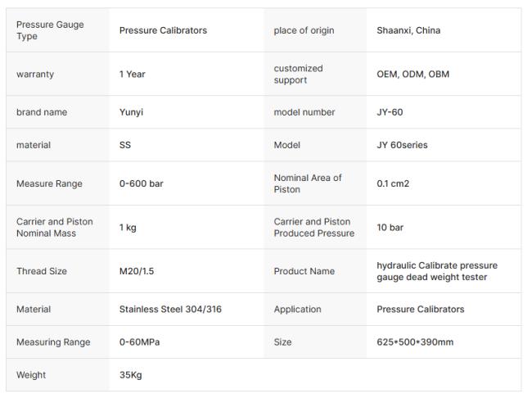Click model number value 'JY-60'
Viewport: 532px width, 398px height.
390,112
